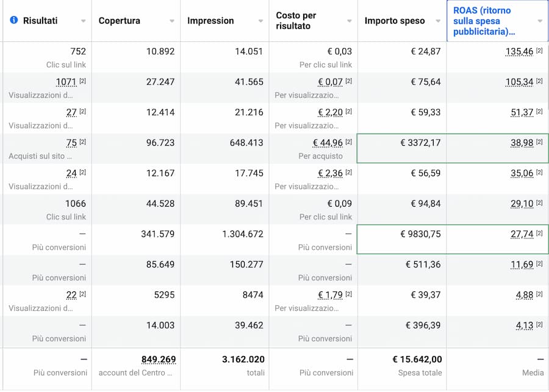Select the € 3372,17 amount spent cell
The height and width of the screenshot is (392, 549).
tap(401, 148)
